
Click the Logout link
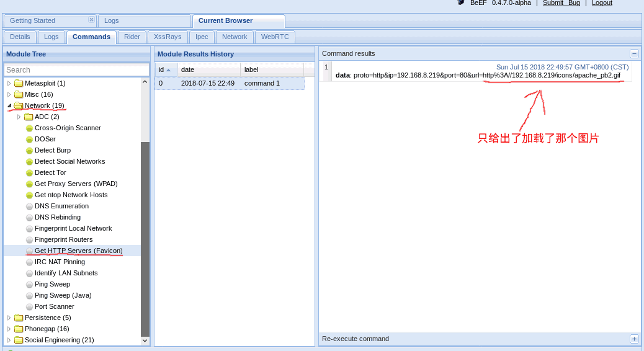(602, 3)
